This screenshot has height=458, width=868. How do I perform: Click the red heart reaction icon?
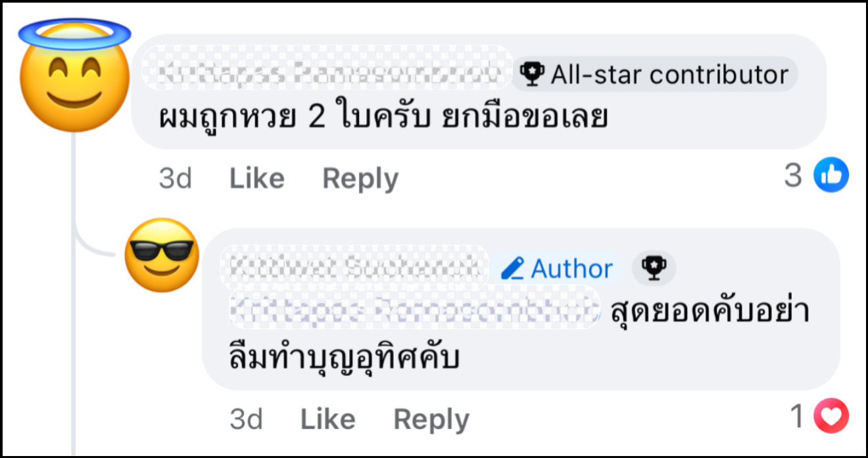(x=831, y=417)
